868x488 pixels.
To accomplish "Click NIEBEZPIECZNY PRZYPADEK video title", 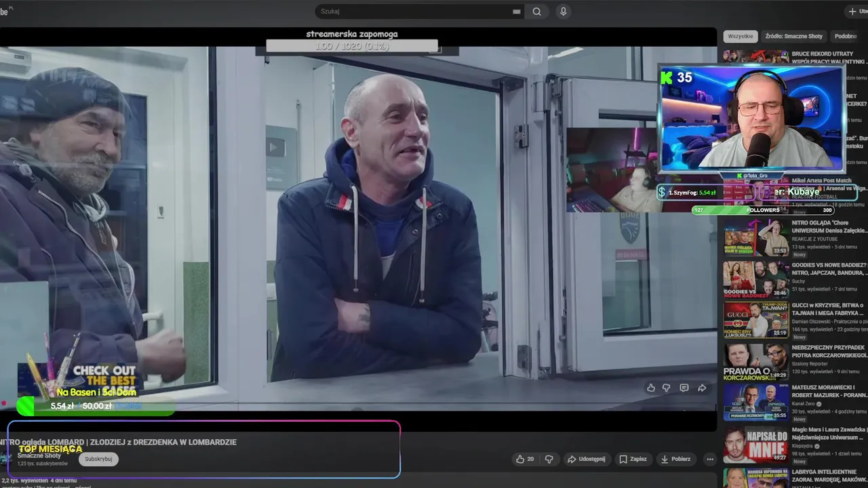I will pos(829,351).
